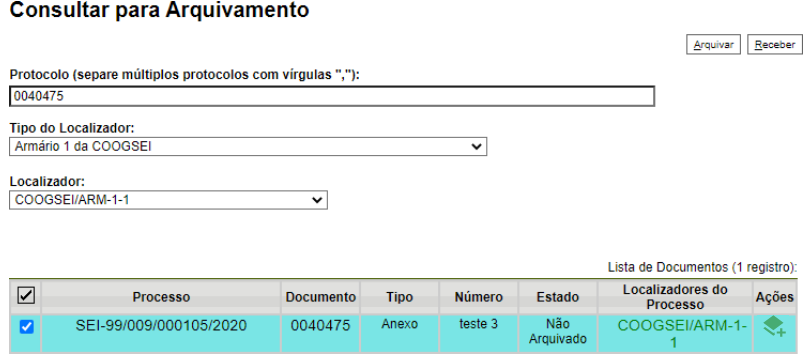Click the 'Localizador:' field label
Viewport: 806px width, 362px height.
(x=47, y=182)
